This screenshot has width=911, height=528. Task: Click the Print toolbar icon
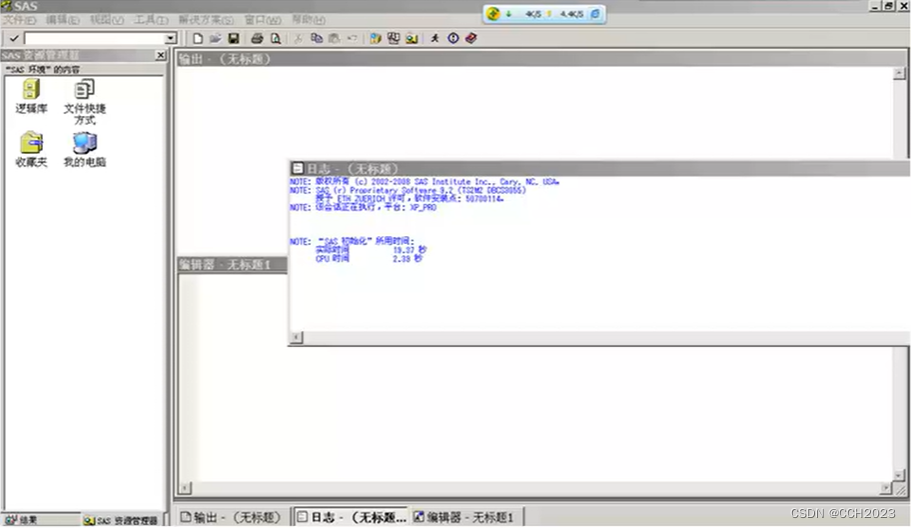tap(257, 38)
